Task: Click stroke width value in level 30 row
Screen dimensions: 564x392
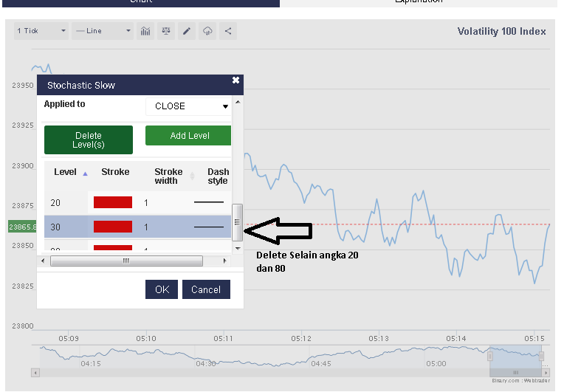Action: [146, 227]
